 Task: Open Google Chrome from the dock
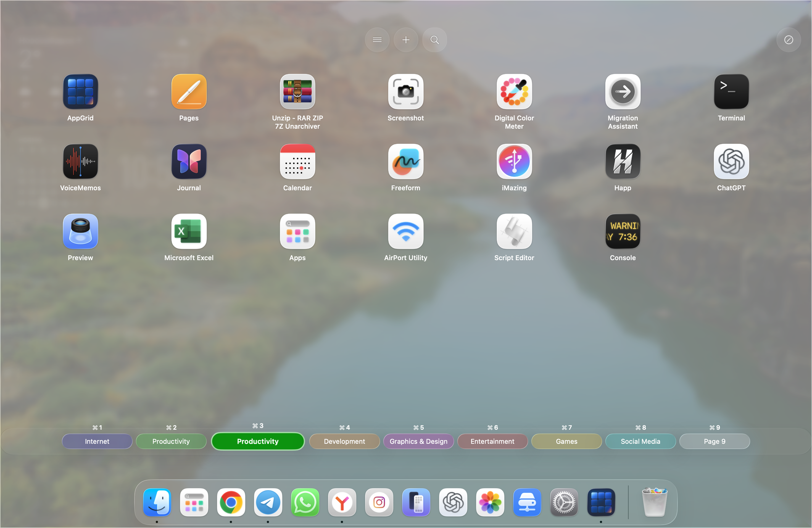pos(231,502)
